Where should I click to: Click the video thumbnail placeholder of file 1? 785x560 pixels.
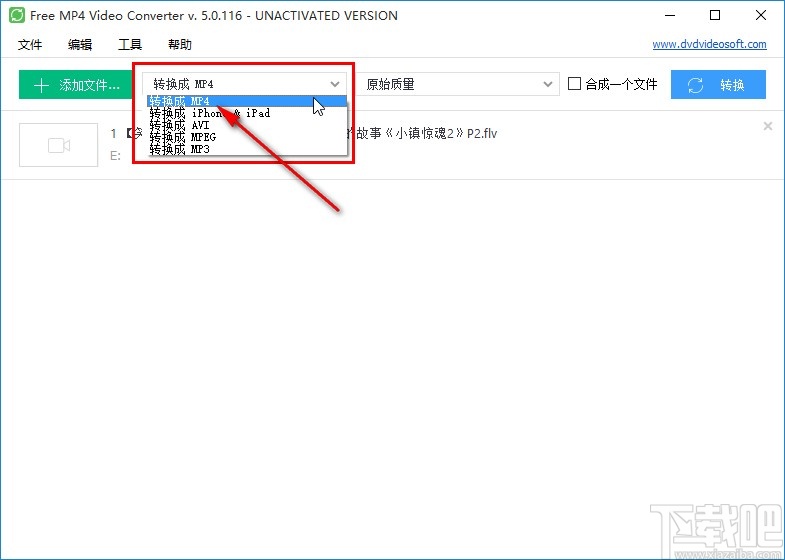coord(59,145)
